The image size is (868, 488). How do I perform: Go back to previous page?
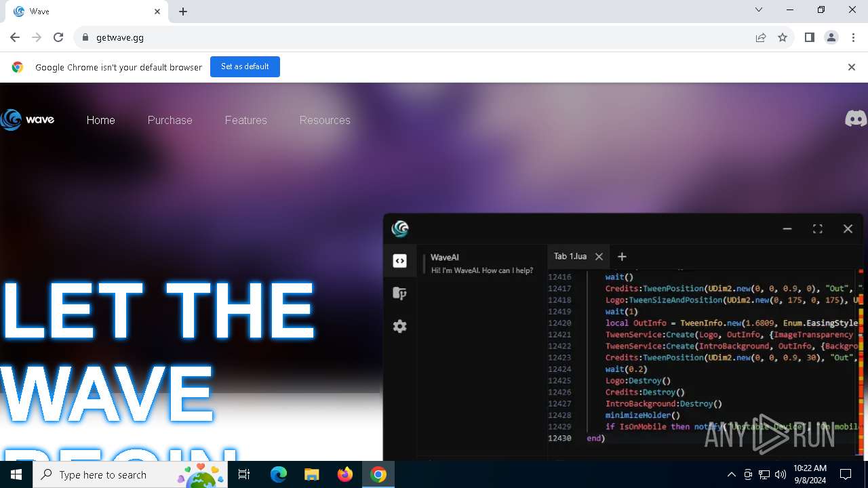[x=15, y=37]
